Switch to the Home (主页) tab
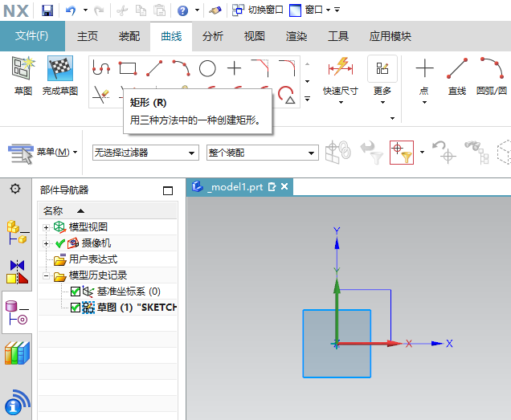The height and width of the screenshot is (420, 511). (x=88, y=36)
